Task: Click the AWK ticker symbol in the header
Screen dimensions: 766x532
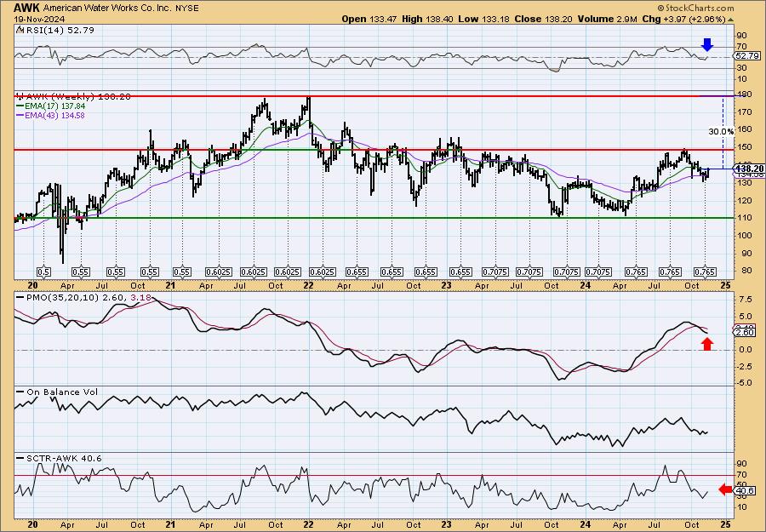Action: coord(26,8)
